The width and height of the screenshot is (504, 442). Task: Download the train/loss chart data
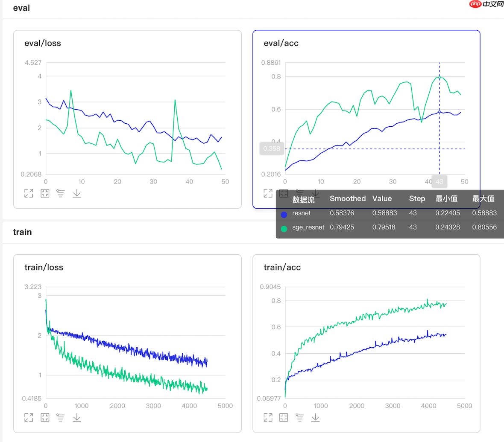[x=77, y=417]
